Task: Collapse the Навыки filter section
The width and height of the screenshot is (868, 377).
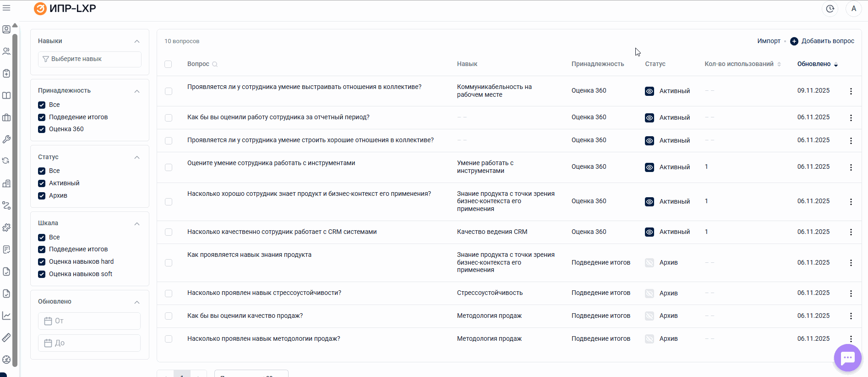Action: 137,41
